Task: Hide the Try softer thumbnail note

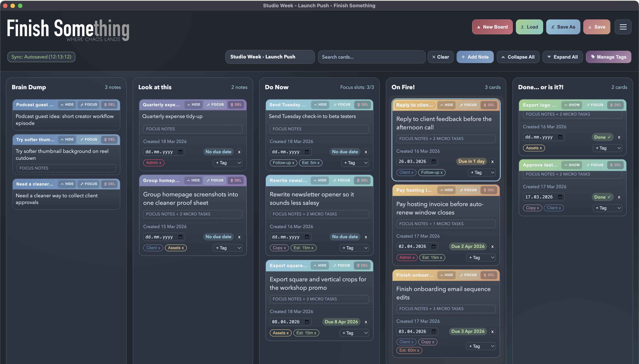Action: 67,139
